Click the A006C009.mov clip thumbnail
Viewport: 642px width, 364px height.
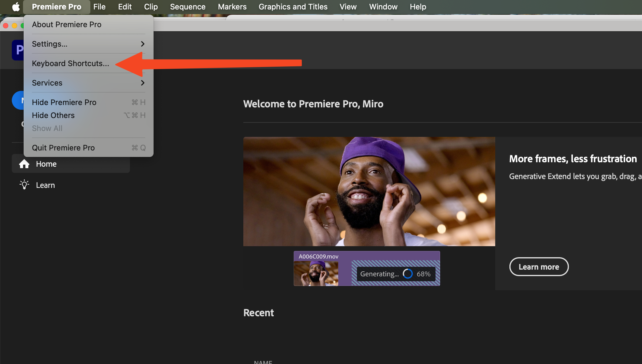click(316, 273)
